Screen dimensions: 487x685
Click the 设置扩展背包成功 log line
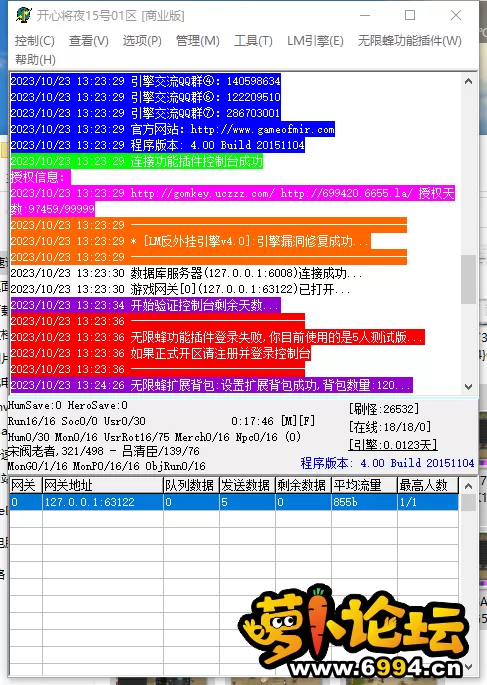click(x=211, y=385)
